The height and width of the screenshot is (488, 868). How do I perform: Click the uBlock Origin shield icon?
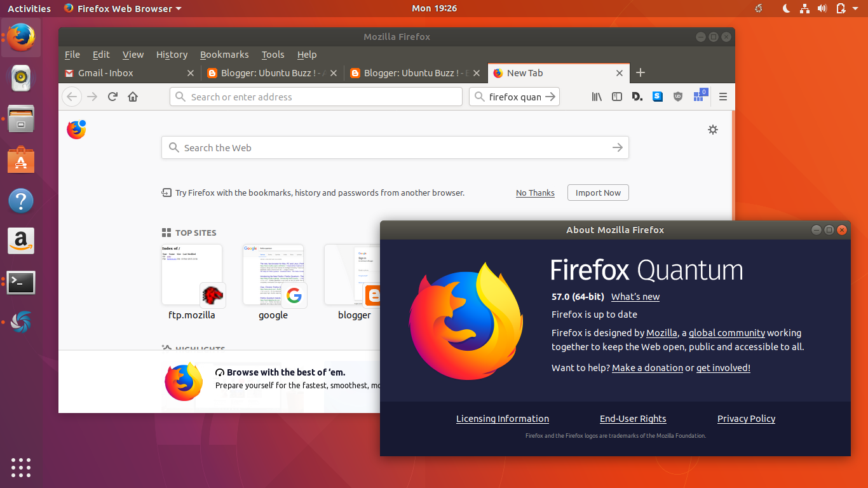point(677,97)
